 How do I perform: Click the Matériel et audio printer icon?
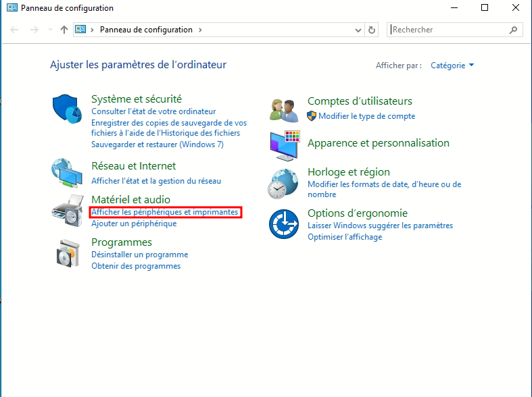pyautogui.click(x=68, y=211)
